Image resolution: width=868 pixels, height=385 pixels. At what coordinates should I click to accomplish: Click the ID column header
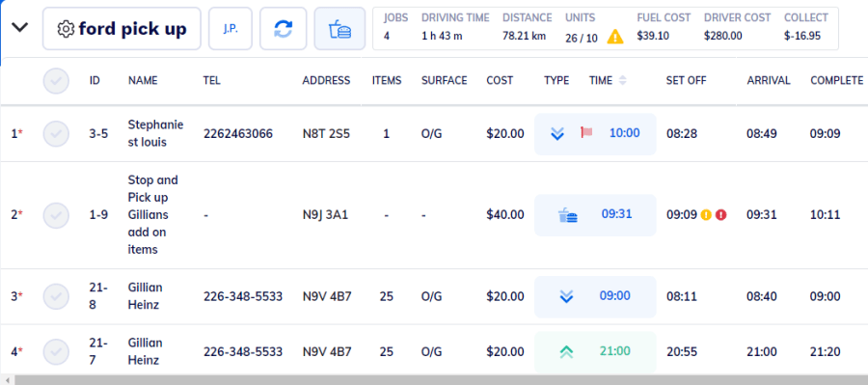click(x=95, y=81)
